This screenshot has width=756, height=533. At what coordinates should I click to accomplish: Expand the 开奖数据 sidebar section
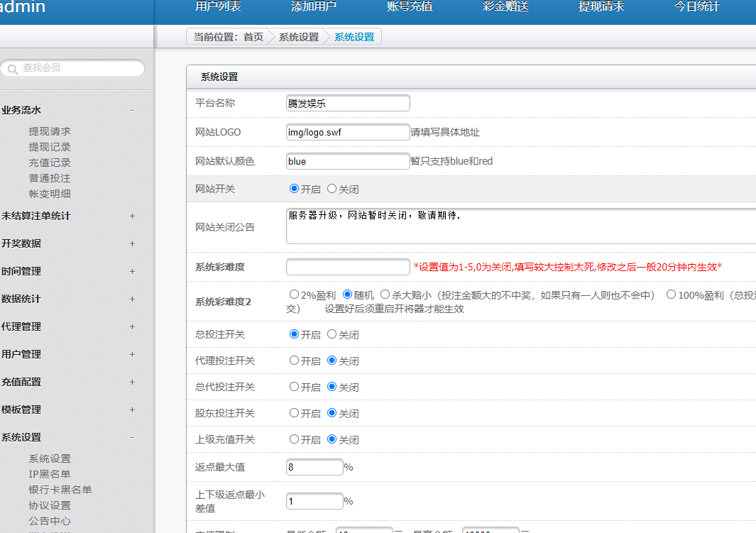point(131,244)
